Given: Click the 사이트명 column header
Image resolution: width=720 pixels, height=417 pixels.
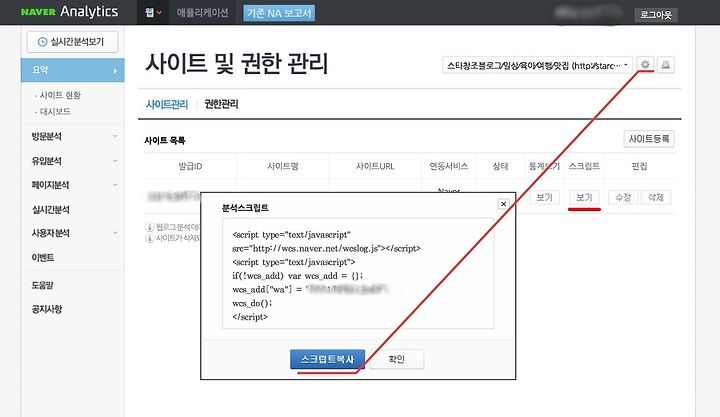Looking at the screenshot, I should click(283, 166).
